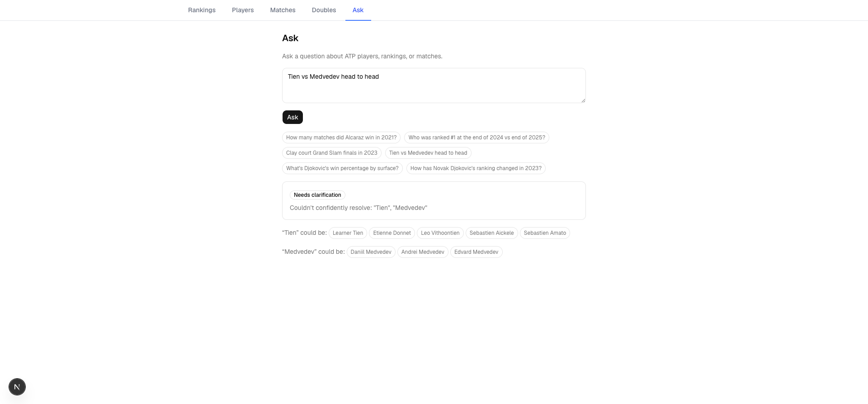Select Clay court Grand Slam finals suggestion
This screenshot has height=404, width=868.
click(x=332, y=153)
